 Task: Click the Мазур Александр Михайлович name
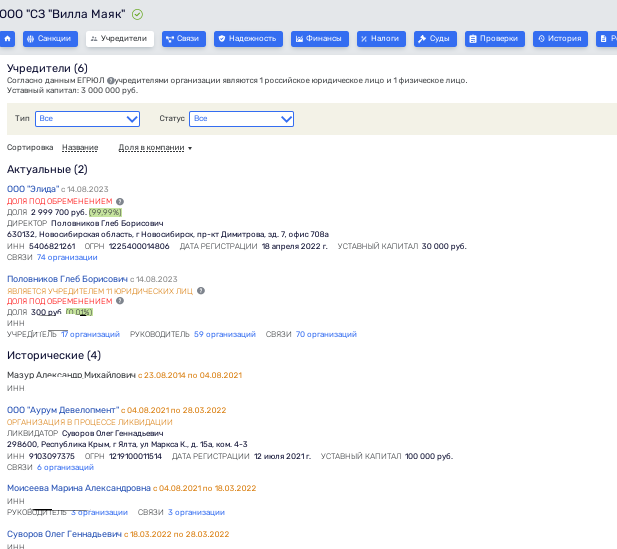[71, 375]
